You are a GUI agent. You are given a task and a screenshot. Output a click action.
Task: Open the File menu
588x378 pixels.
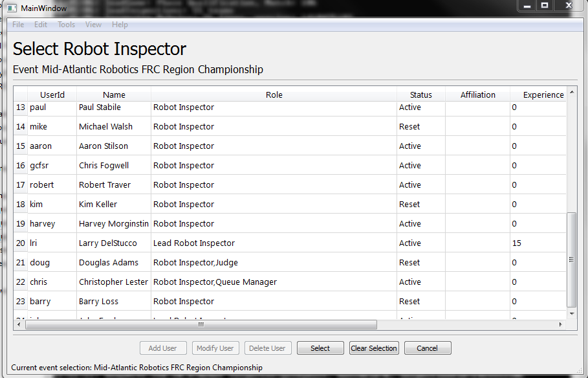point(18,25)
